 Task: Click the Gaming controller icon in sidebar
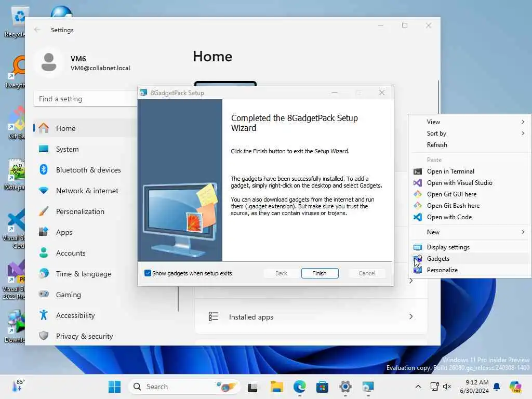coord(44,294)
